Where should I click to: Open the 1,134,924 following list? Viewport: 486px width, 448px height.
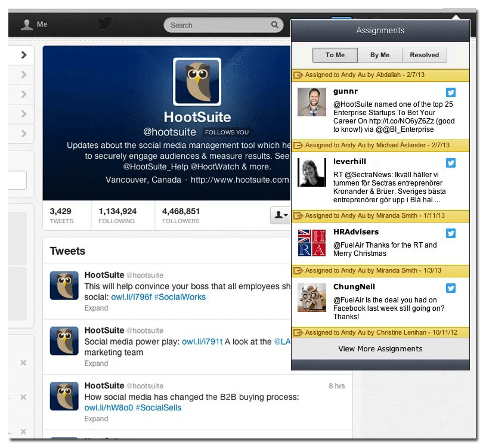pos(117,215)
